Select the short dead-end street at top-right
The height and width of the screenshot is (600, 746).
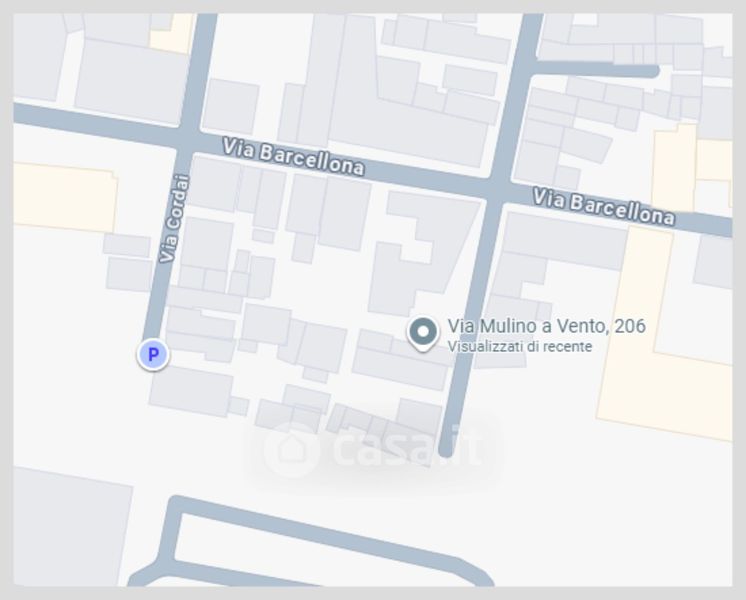(597, 70)
